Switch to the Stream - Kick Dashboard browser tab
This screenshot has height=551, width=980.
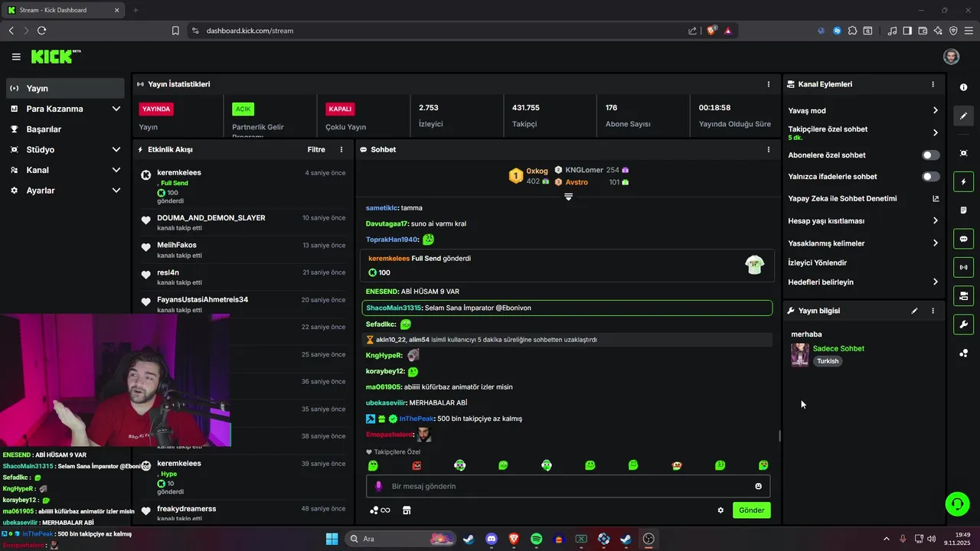[63, 10]
